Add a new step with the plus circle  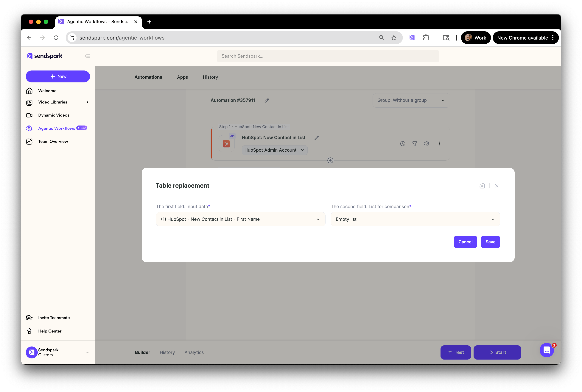point(330,160)
